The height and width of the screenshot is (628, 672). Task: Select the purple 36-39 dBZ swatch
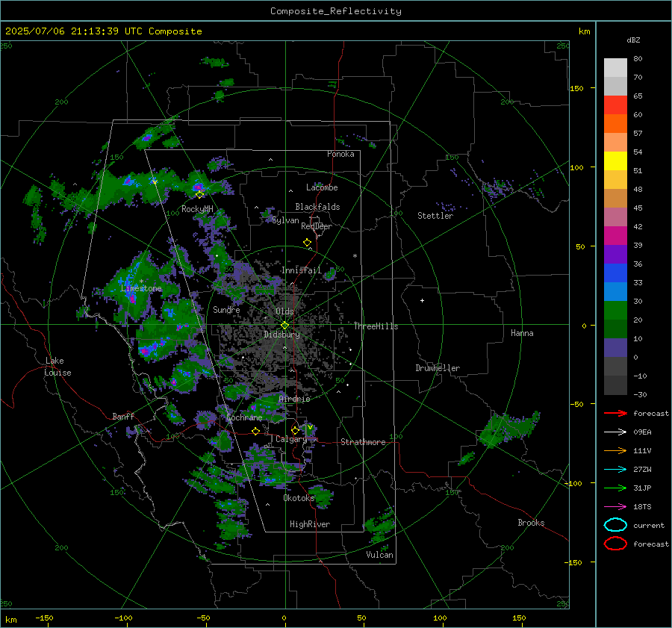click(615, 254)
